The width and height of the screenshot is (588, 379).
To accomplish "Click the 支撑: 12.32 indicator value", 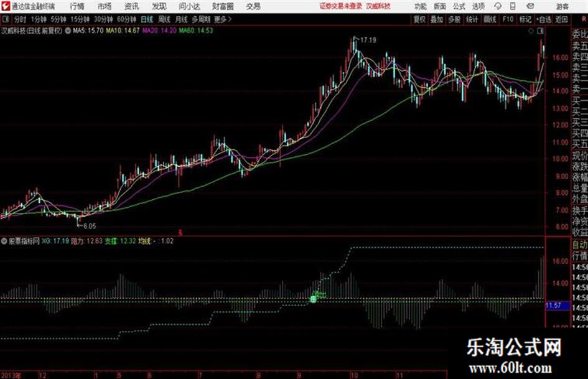I will point(120,241).
